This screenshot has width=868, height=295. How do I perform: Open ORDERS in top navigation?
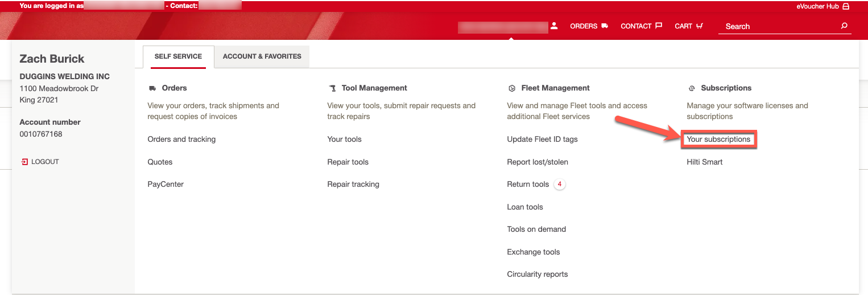pyautogui.click(x=584, y=26)
